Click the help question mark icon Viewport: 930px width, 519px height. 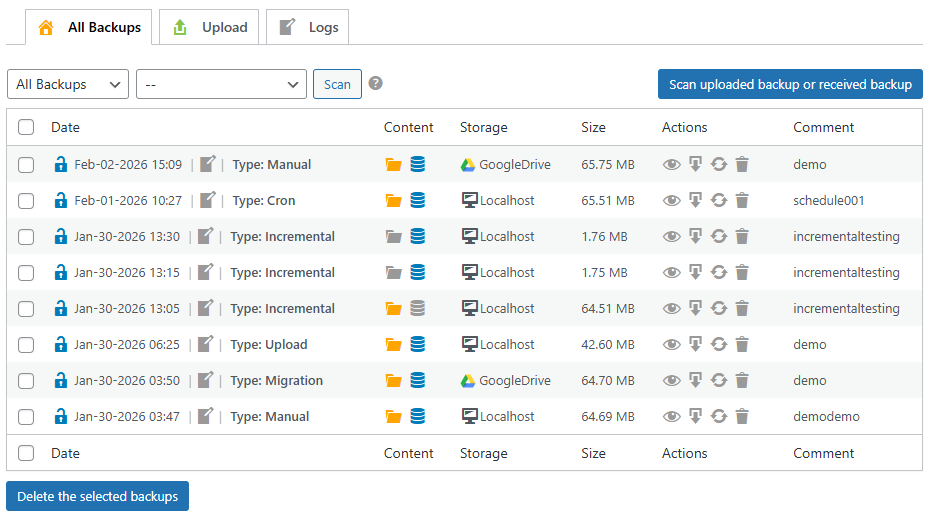[x=375, y=83]
